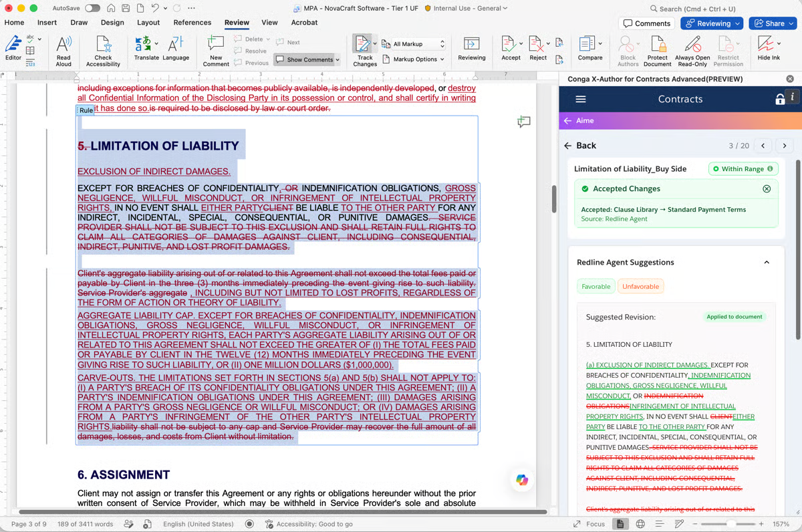Adjust the zoom slider in status bar
The image size is (802, 532).
click(x=732, y=524)
